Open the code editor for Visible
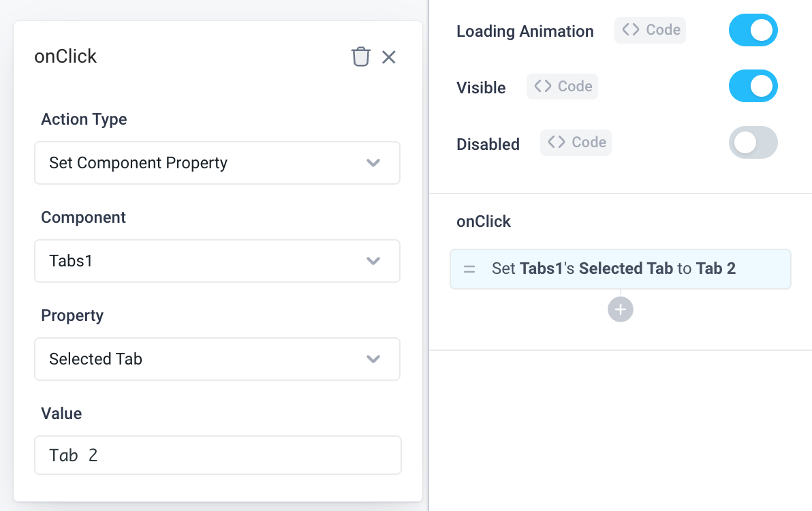The width and height of the screenshot is (812, 511). (x=562, y=86)
